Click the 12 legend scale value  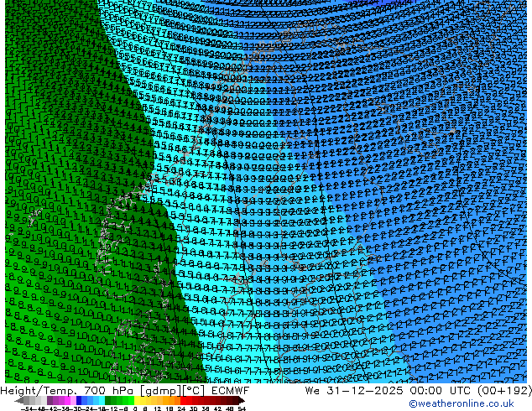(x=157, y=409)
